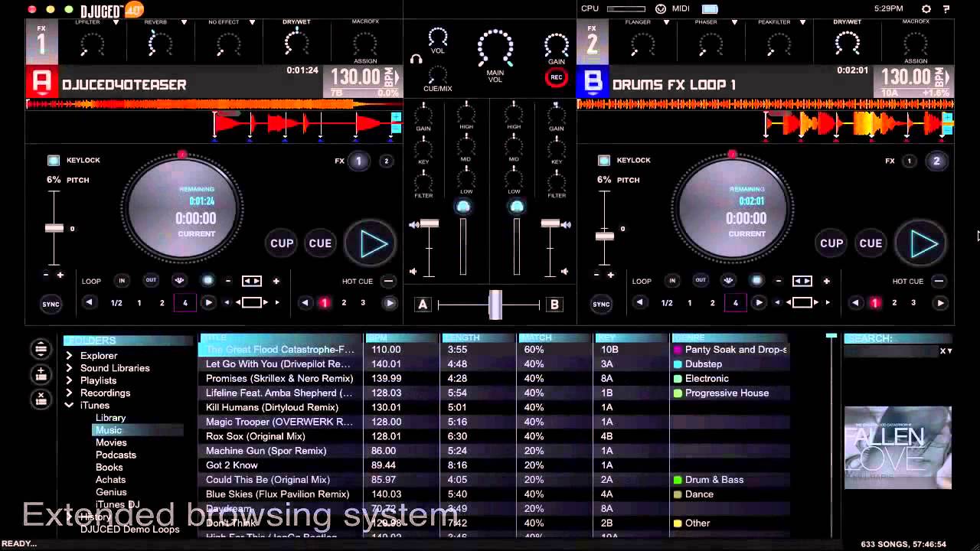Collapse the iTunes folder

69,405
